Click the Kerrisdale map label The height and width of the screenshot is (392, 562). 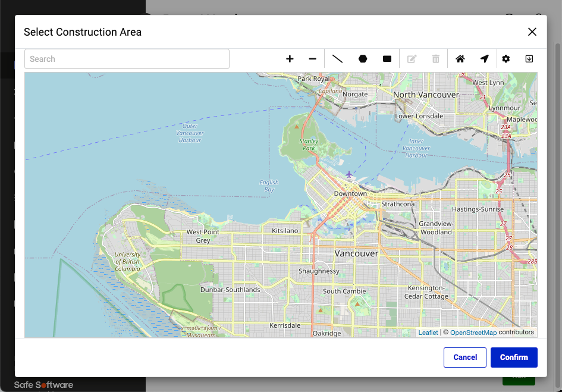pyautogui.click(x=285, y=325)
